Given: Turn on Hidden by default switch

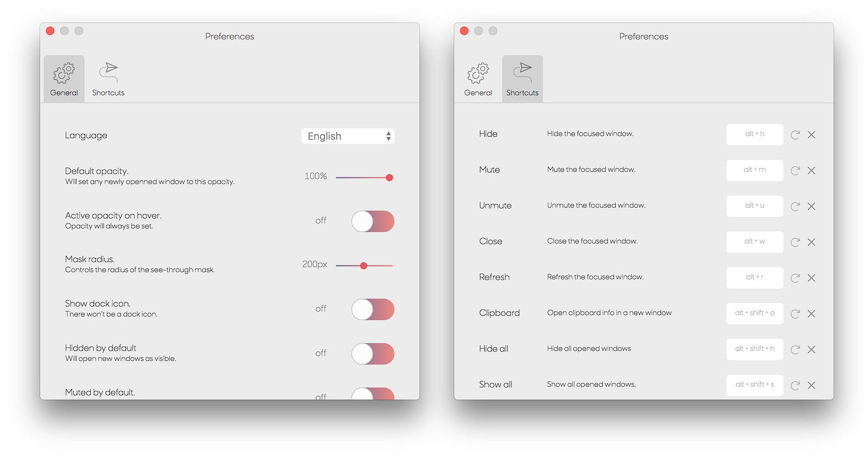Looking at the screenshot, I should [x=373, y=354].
